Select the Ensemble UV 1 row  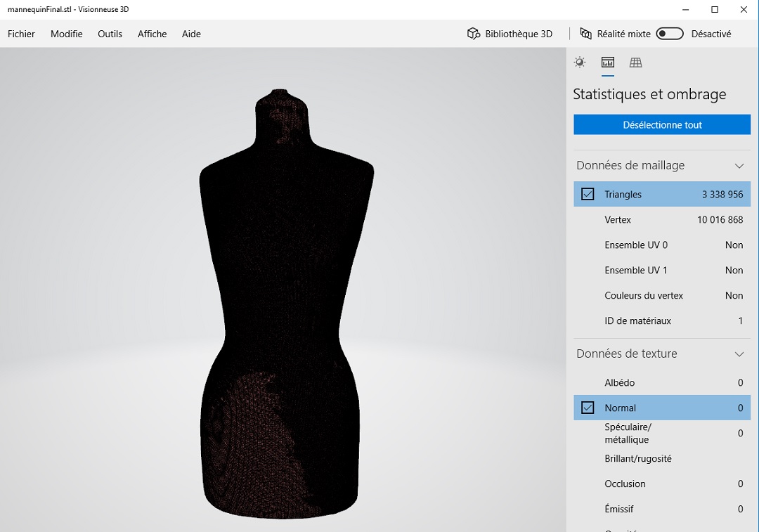coord(662,270)
